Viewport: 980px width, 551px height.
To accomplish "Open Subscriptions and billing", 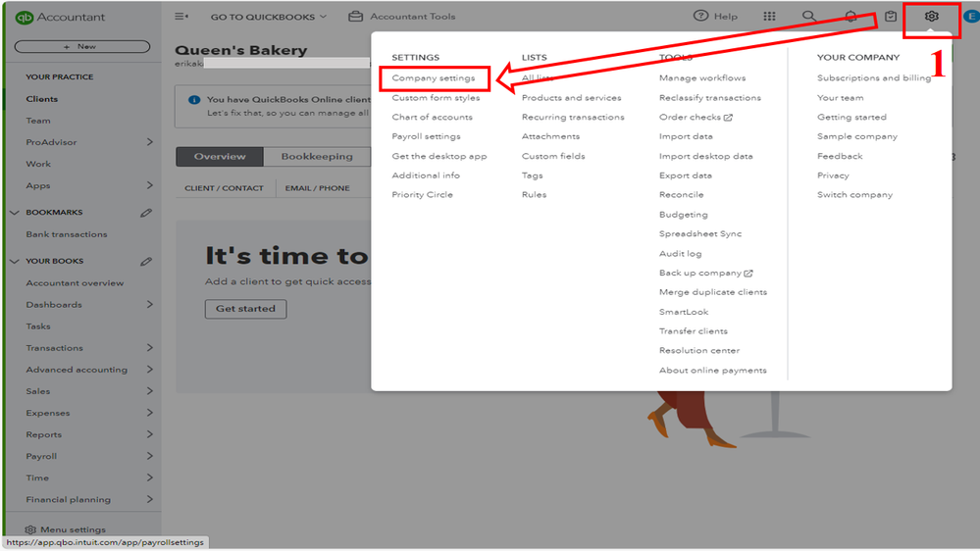I will click(x=874, y=78).
